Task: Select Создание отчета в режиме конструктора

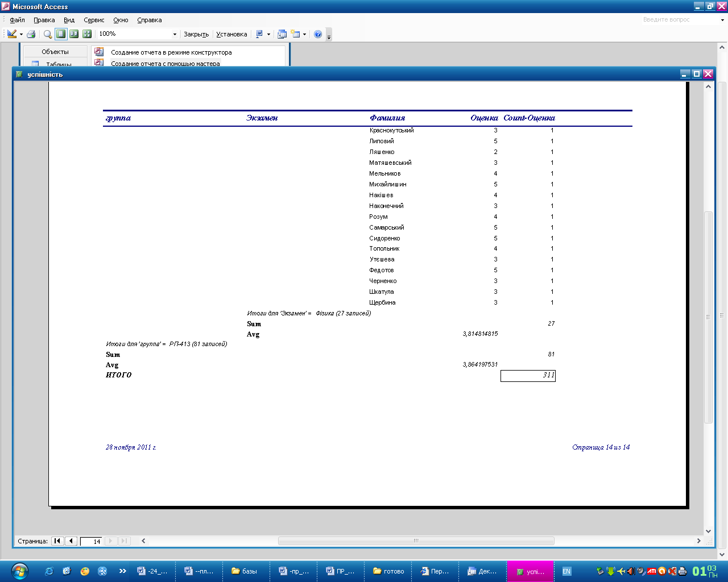Action: click(x=171, y=52)
